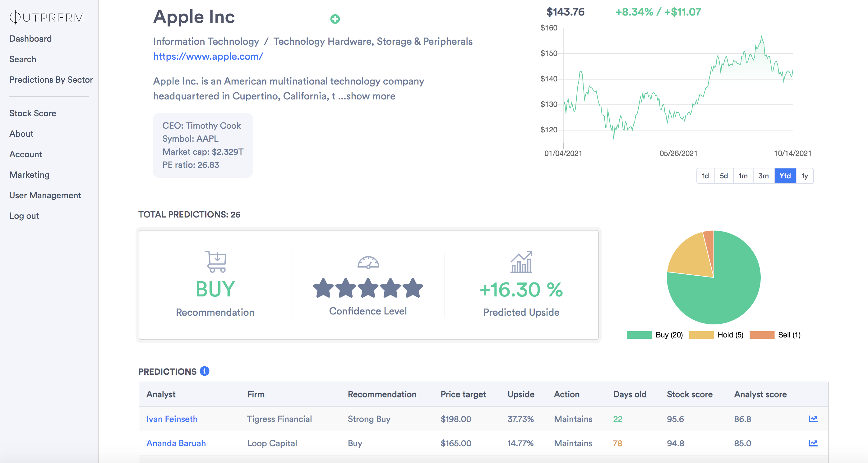
Task: Click the Stock score column header
Action: point(690,394)
